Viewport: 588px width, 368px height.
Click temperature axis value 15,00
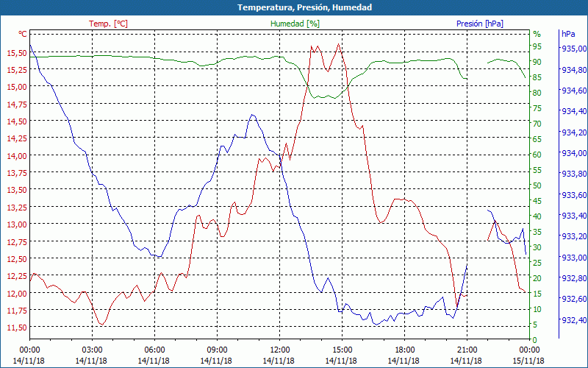(17, 87)
